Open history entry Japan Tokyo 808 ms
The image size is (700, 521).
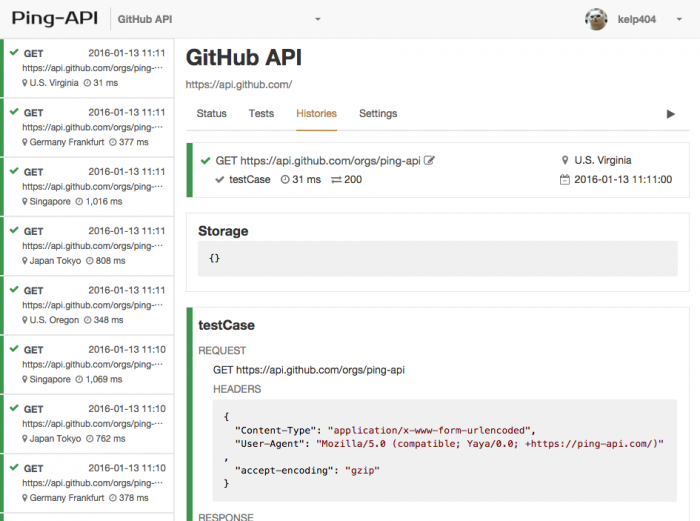pyautogui.click(x=89, y=246)
